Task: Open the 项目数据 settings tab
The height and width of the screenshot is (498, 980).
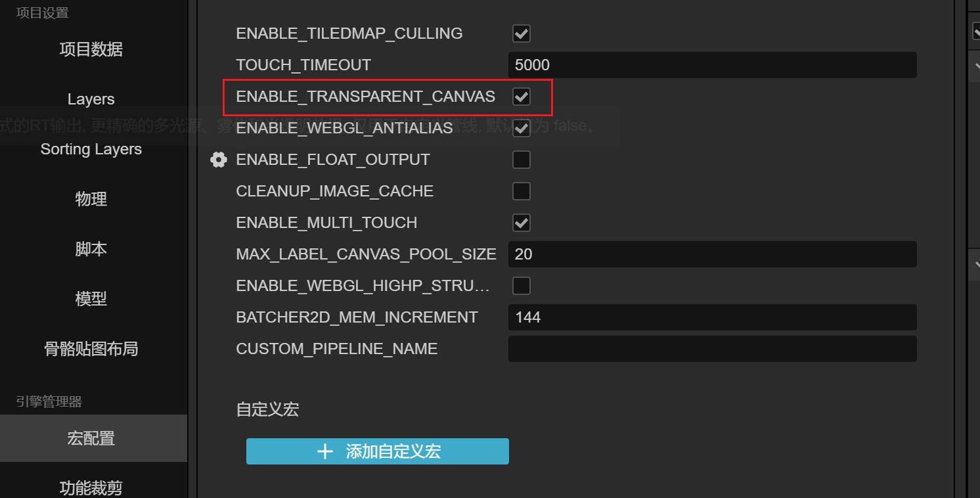Action: (91, 49)
